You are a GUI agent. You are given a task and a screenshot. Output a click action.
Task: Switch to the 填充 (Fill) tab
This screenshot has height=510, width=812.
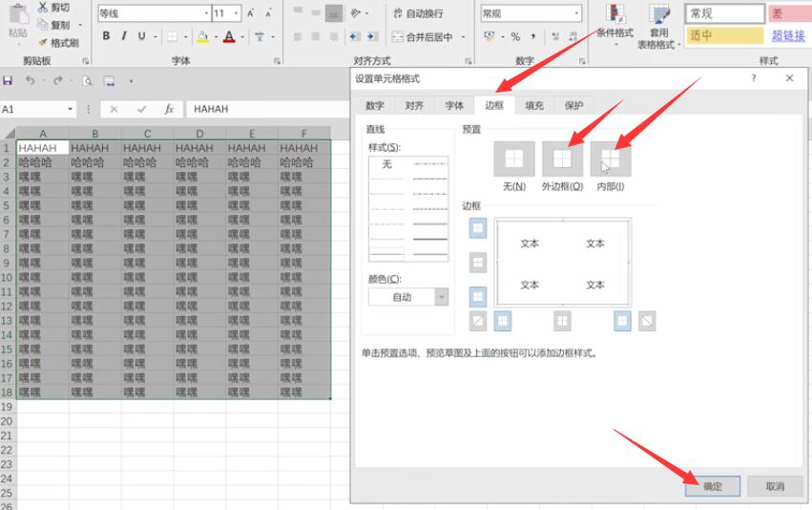[534, 106]
